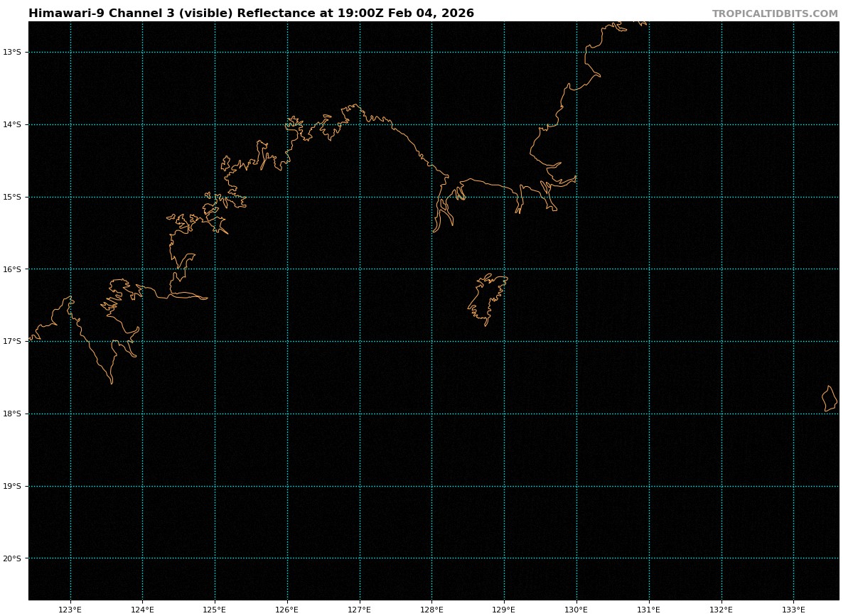Pick the 131°E longitude axis label
Image resolution: width=853 pixels, height=616 pixels.
pos(649,609)
